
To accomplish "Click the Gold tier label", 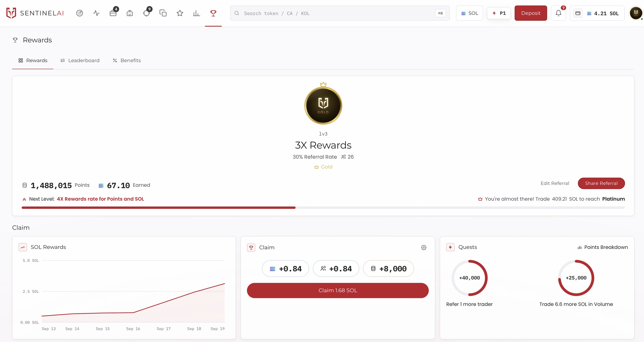I will 323,167.
